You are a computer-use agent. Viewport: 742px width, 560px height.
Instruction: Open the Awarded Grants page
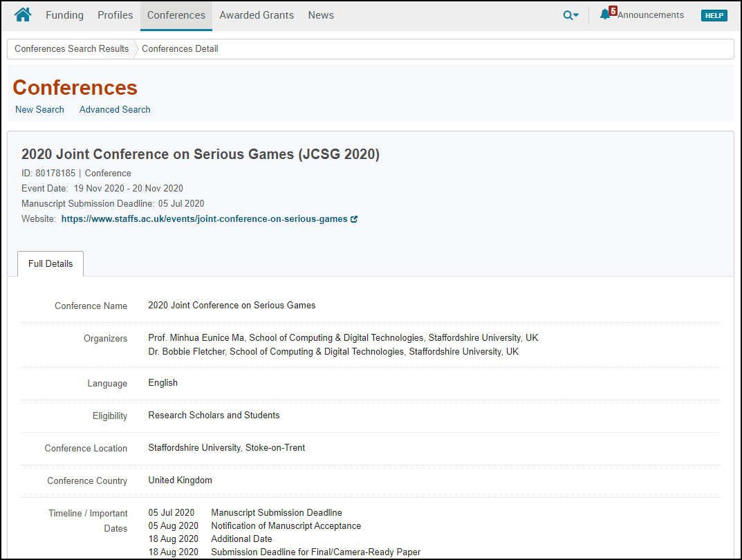257,15
